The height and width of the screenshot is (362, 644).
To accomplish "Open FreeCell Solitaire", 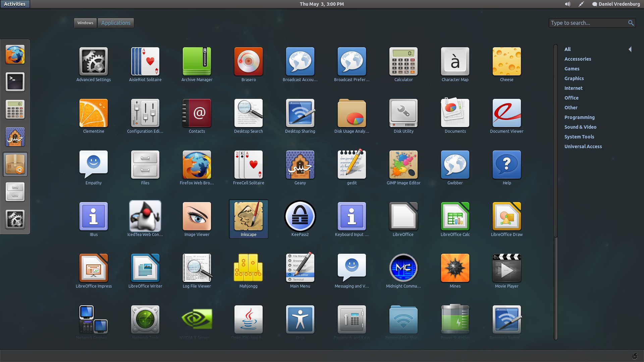I will point(248,167).
